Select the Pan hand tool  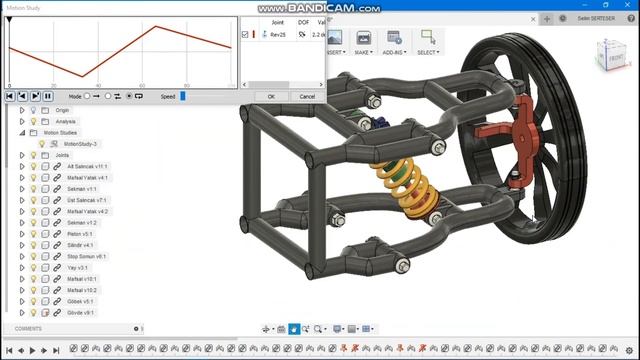coord(294,329)
